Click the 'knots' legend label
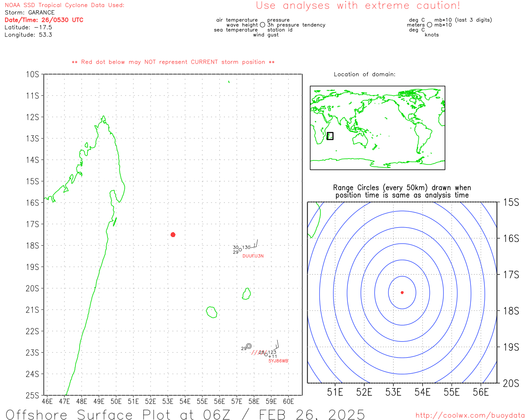 (432, 35)
